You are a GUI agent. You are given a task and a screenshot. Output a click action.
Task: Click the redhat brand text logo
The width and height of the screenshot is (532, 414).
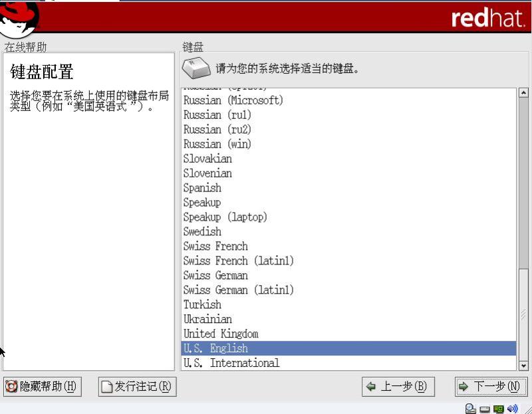point(487,18)
